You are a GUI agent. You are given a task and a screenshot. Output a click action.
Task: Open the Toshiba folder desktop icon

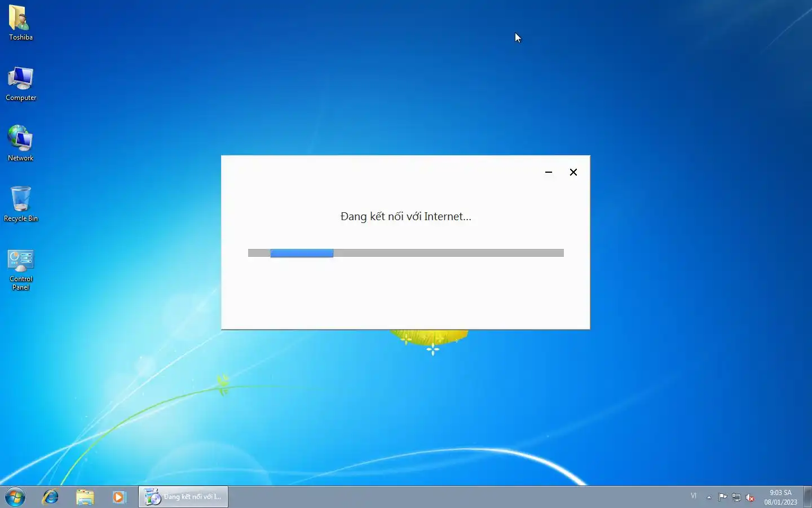(20, 23)
